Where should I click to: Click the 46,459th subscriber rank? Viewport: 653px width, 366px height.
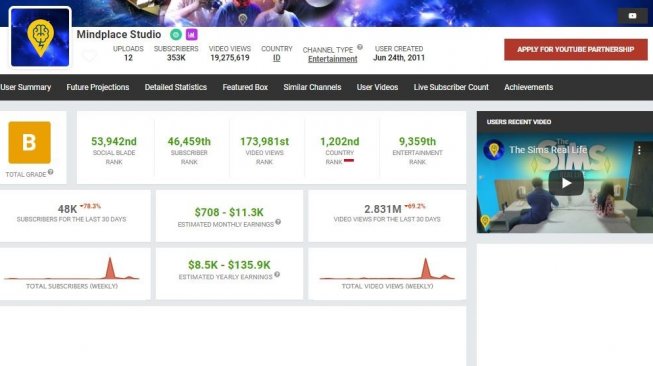pyautogui.click(x=189, y=142)
